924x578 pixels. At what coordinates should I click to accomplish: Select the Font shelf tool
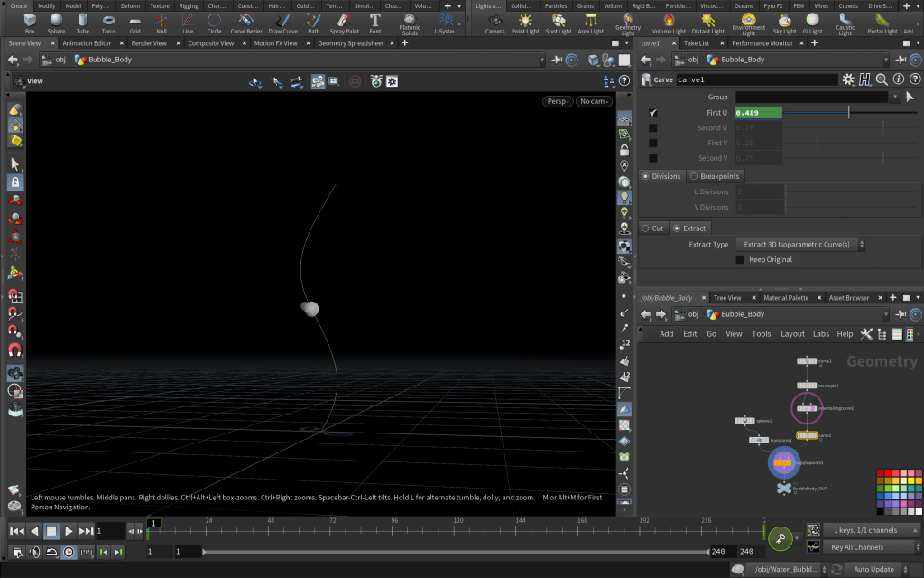[x=374, y=23]
